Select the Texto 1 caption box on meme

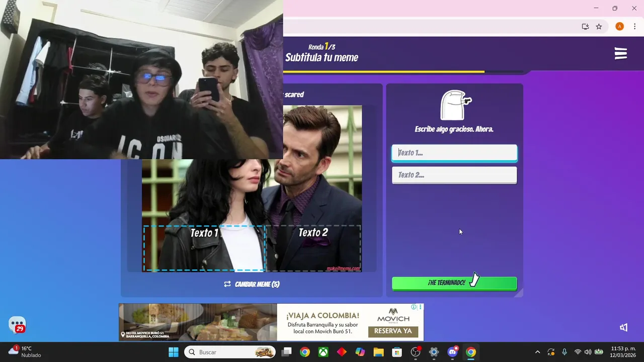(x=204, y=248)
